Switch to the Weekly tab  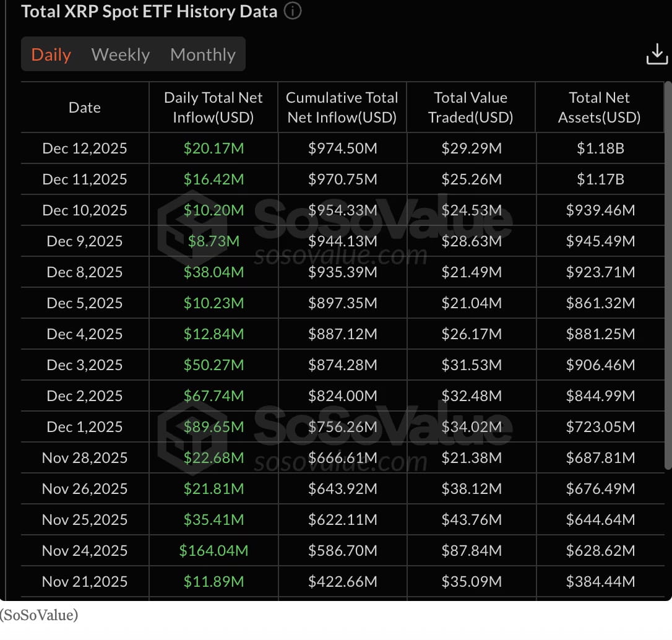120,54
